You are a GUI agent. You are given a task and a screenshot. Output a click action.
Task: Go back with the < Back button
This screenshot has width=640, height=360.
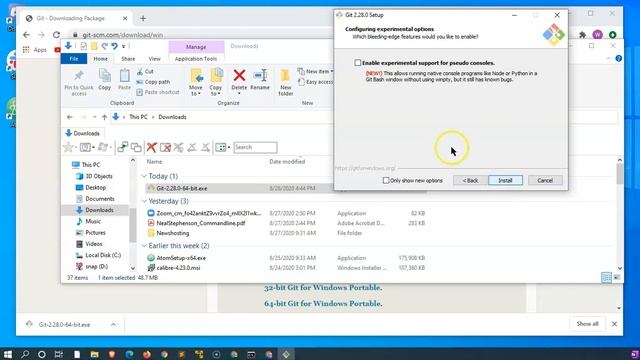[x=470, y=180]
